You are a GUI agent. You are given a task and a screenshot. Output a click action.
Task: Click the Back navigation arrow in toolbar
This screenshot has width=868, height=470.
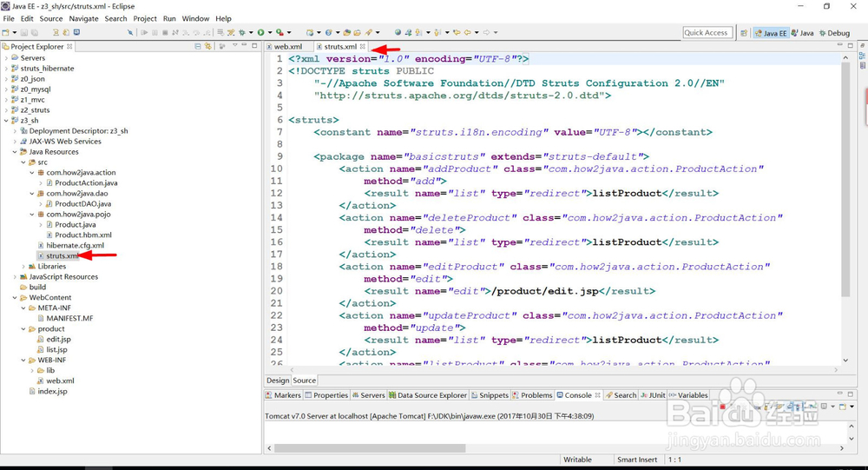(x=468, y=33)
